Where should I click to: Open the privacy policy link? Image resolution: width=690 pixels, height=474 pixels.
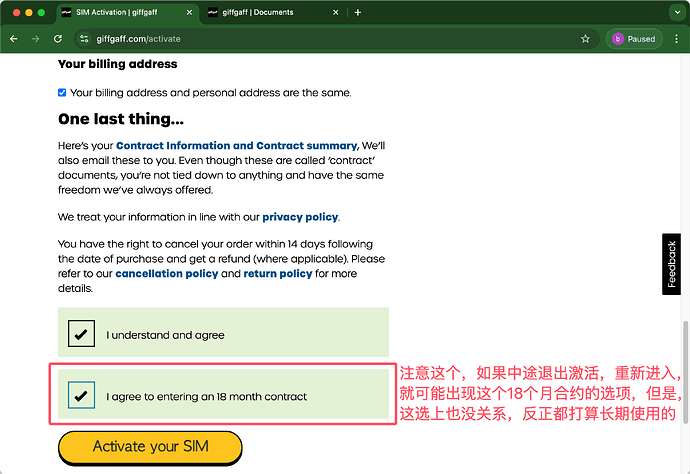(301, 217)
